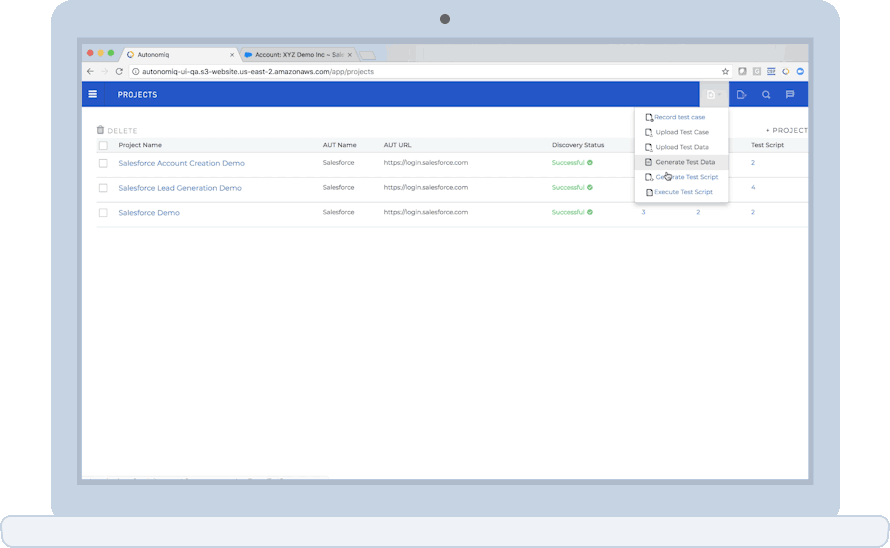This screenshot has width=890, height=548.
Task: Open Salesforce Lead Generation Demo project
Action: pos(180,188)
